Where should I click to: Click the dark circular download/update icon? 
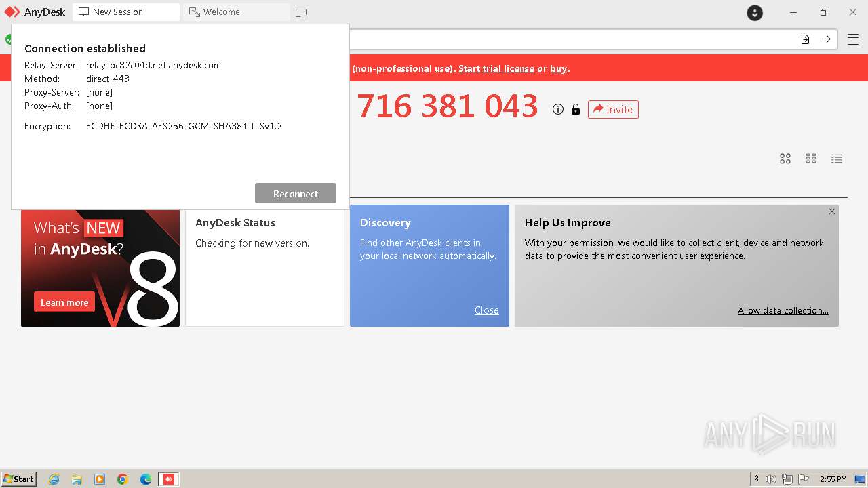click(x=755, y=12)
